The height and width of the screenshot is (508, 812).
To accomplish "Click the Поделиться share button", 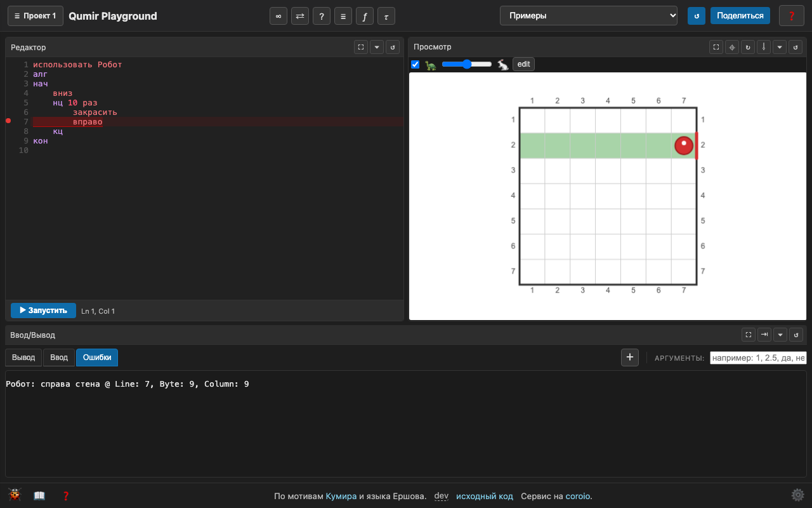I will 740,16.
